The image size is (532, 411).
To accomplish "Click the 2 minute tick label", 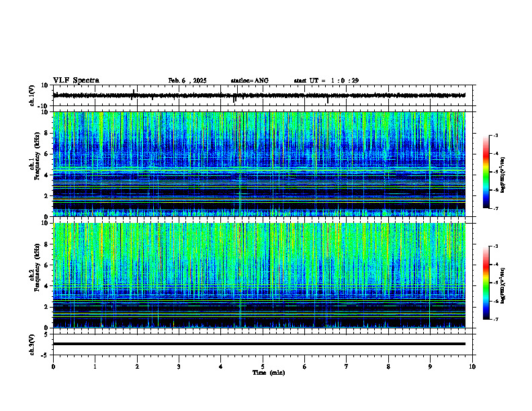I will [x=137, y=367].
